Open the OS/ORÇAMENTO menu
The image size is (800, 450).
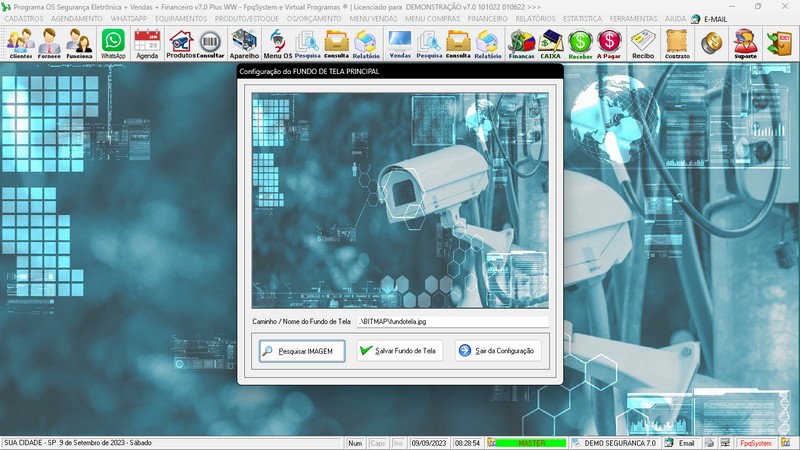coord(314,19)
